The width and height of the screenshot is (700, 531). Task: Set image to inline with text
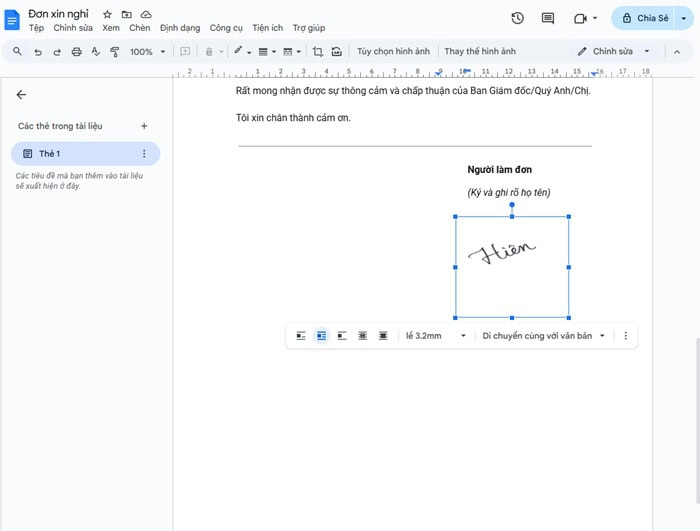coord(301,336)
